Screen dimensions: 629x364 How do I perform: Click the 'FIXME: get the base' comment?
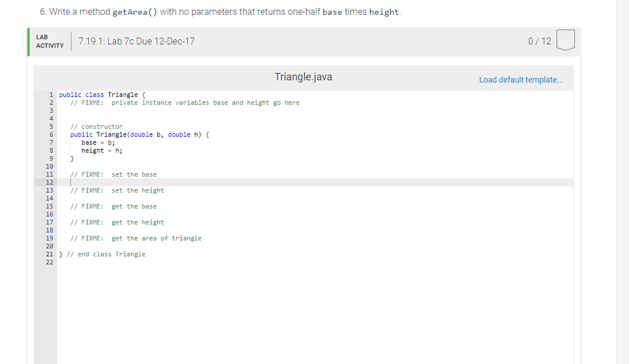(114, 206)
